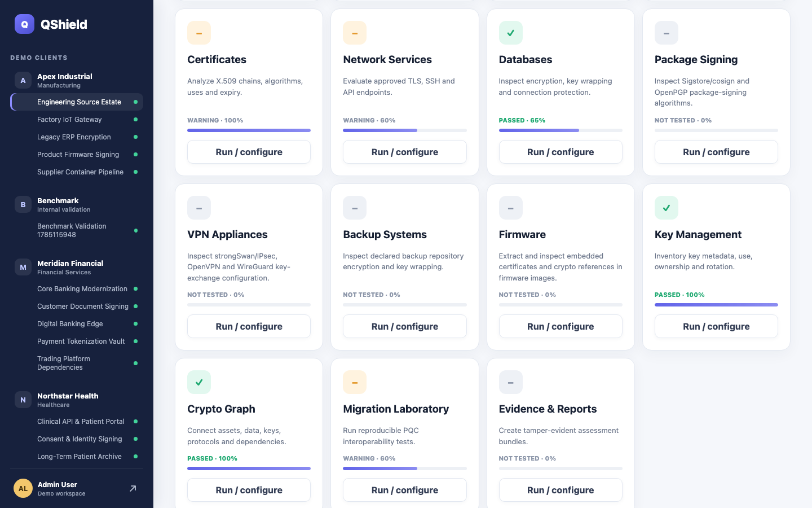
Task: Click the Northstar Health 'N' avatar
Action: click(23, 400)
